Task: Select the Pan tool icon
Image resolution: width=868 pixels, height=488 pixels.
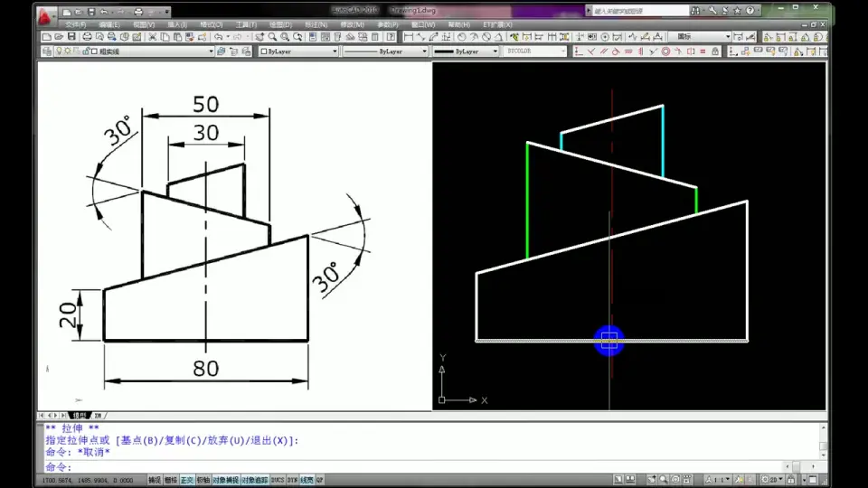Action: click(259, 37)
